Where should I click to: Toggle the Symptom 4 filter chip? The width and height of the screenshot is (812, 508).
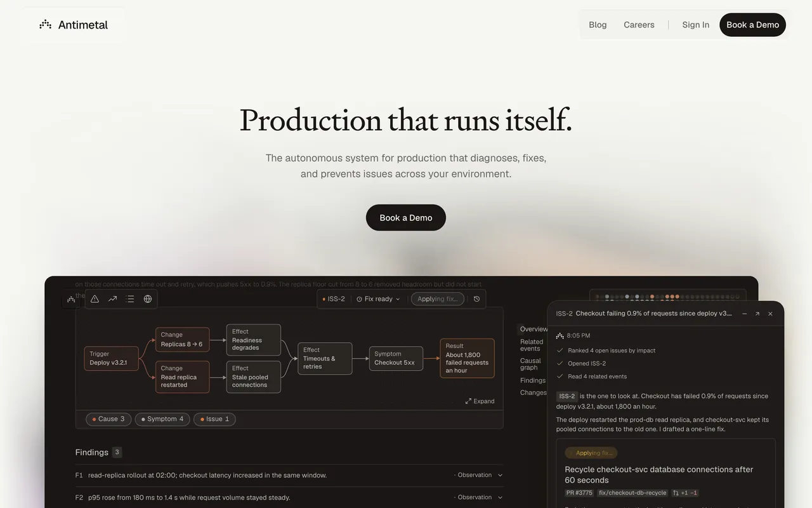coord(162,419)
